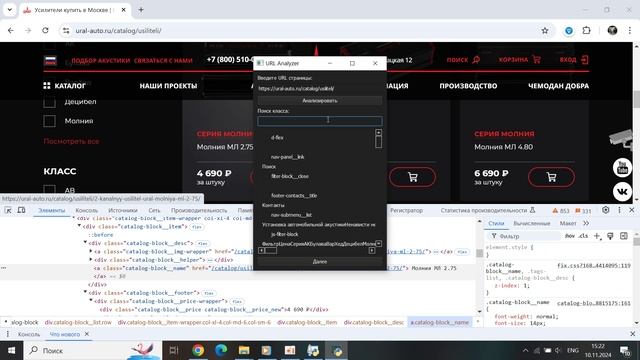Click the class list scroll right arrow
This screenshot has height=360, width=640.
coord(372,250)
